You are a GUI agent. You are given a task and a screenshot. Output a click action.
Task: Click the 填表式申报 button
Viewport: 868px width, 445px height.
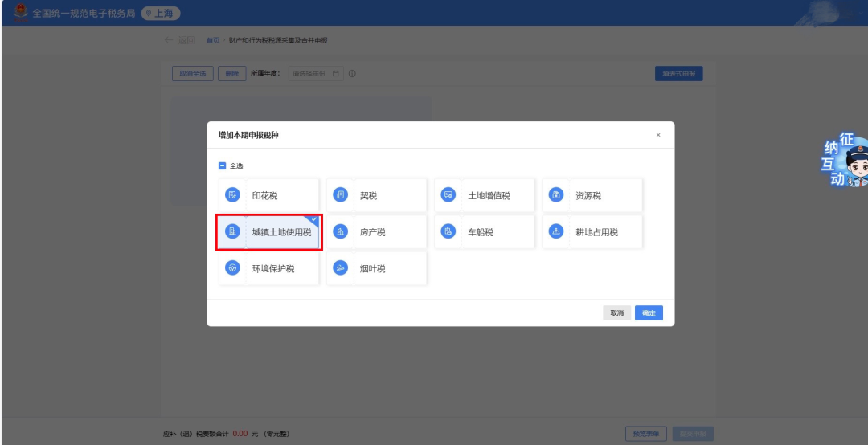pos(678,74)
